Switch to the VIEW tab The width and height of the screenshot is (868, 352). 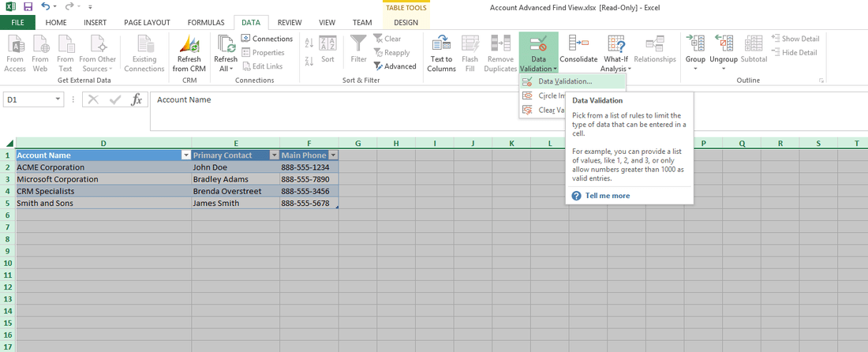(x=327, y=23)
